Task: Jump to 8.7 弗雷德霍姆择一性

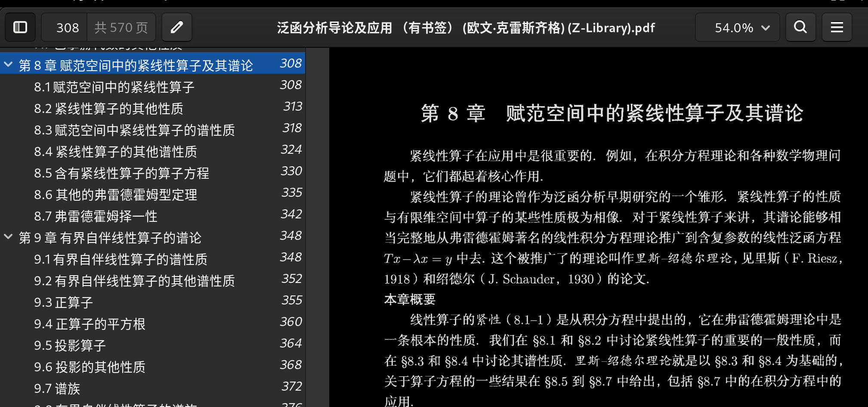Action: 96,216
